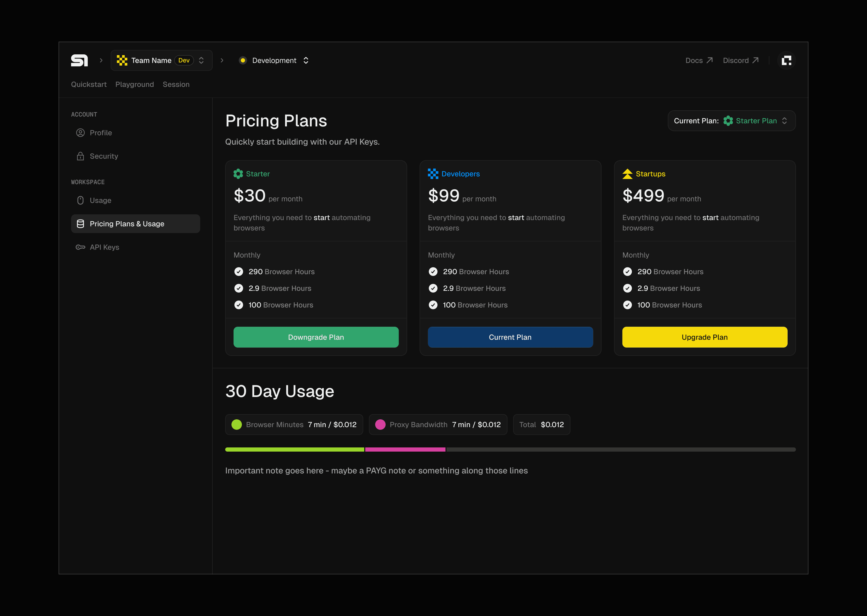Click the Security lock icon
867x616 pixels.
[x=80, y=156]
